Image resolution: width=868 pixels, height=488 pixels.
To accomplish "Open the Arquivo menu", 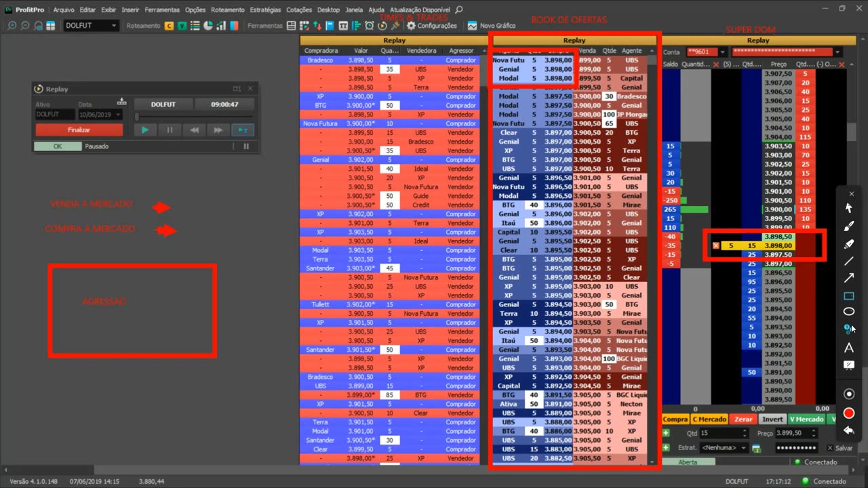I will point(64,9).
